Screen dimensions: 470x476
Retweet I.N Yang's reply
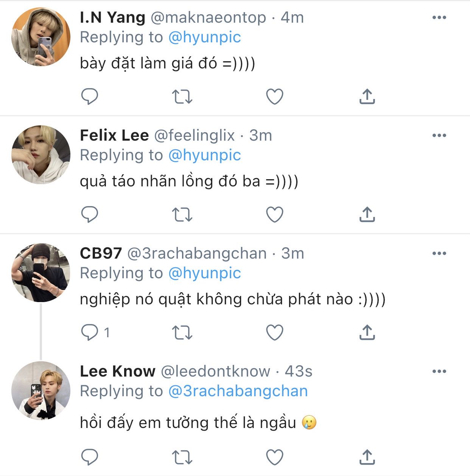[182, 97]
